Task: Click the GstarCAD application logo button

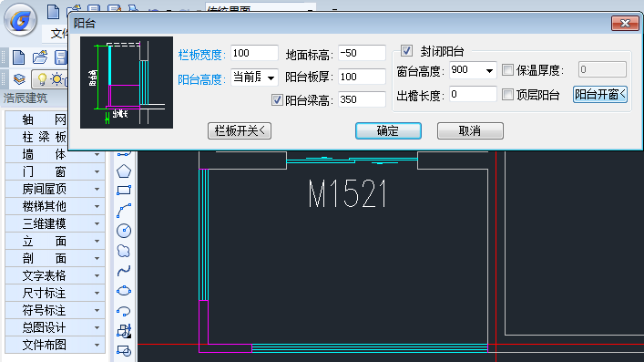Action: pos(21,20)
